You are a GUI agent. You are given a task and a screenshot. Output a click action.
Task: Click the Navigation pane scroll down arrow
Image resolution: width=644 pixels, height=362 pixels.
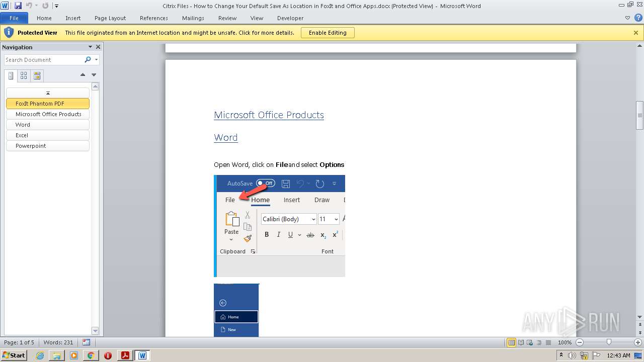click(x=95, y=330)
